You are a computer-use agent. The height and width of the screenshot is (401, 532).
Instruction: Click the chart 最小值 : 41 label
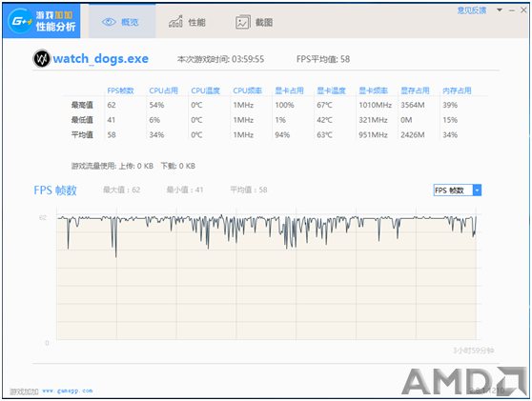coord(185,190)
